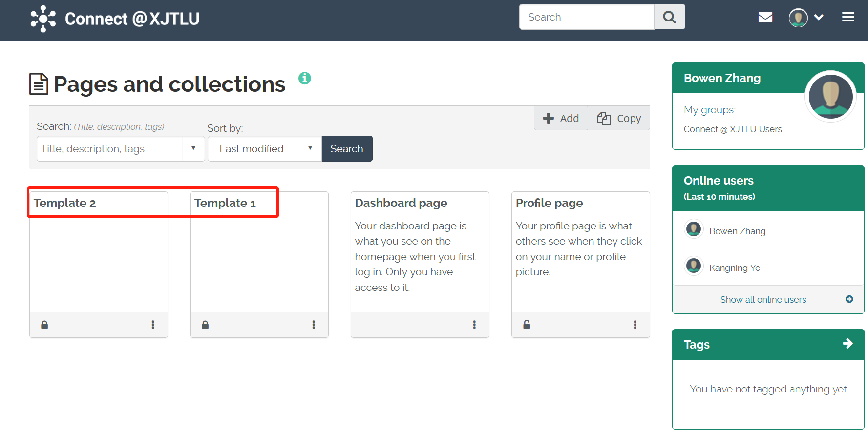
Task: Focus the top Search input field
Action: point(587,17)
